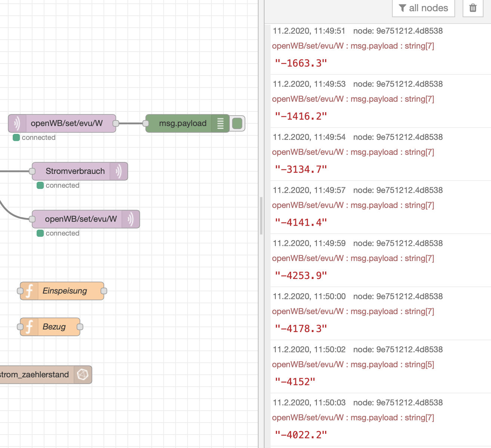Click the sidebar resize handle separator

click(261, 216)
